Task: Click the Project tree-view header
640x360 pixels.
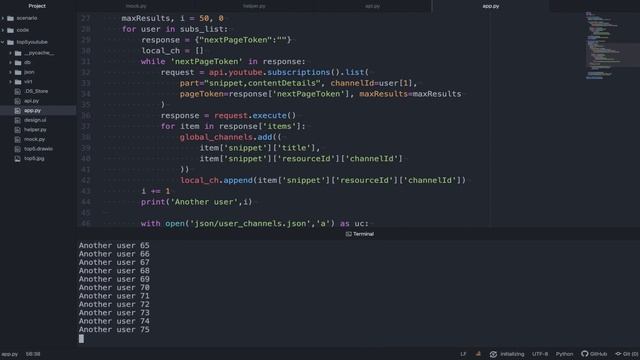Action: tap(37, 6)
